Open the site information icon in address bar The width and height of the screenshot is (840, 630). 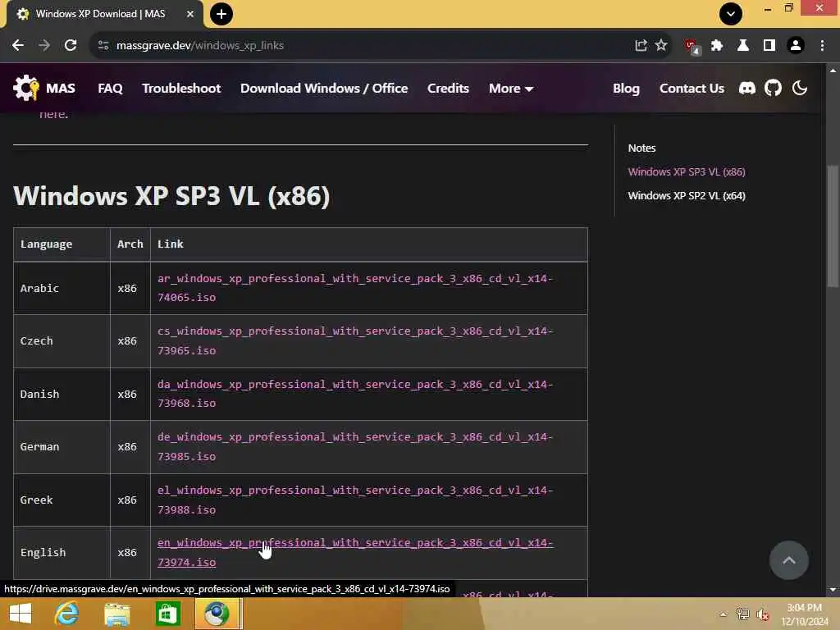pos(103,46)
